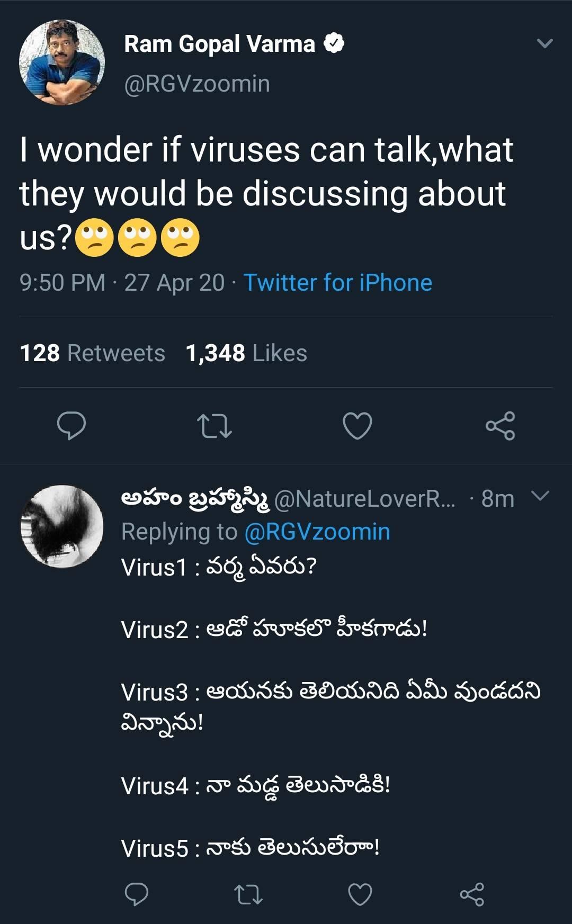Open the @NatureLoverR... handle
572x924 pixels.
365,499
